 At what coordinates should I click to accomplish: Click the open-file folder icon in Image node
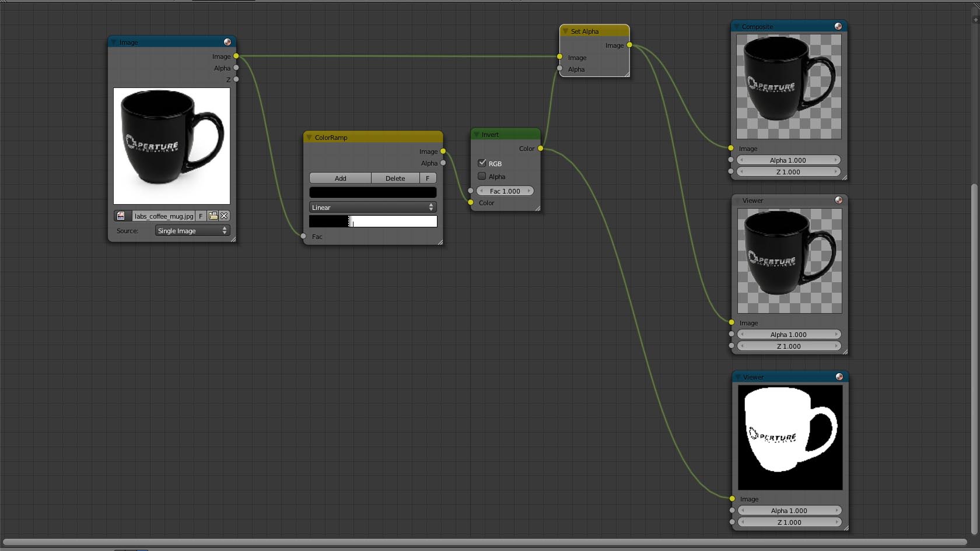213,216
